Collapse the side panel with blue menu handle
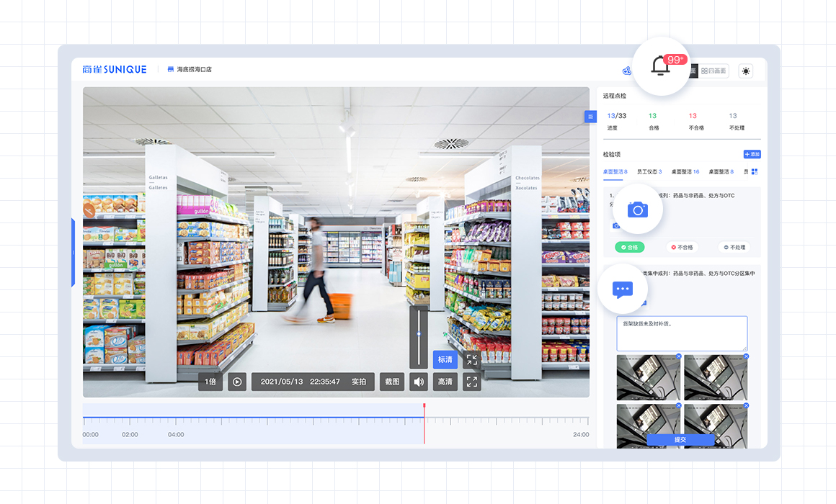Image resolution: width=836 pixels, height=504 pixels. (590, 117)
